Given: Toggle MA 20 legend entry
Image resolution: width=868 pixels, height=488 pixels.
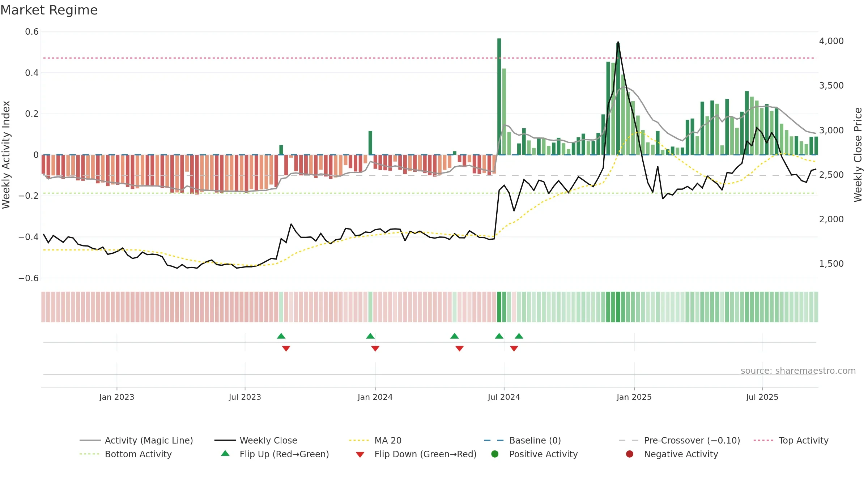Looking at the screenshot, I should point(375,440).
